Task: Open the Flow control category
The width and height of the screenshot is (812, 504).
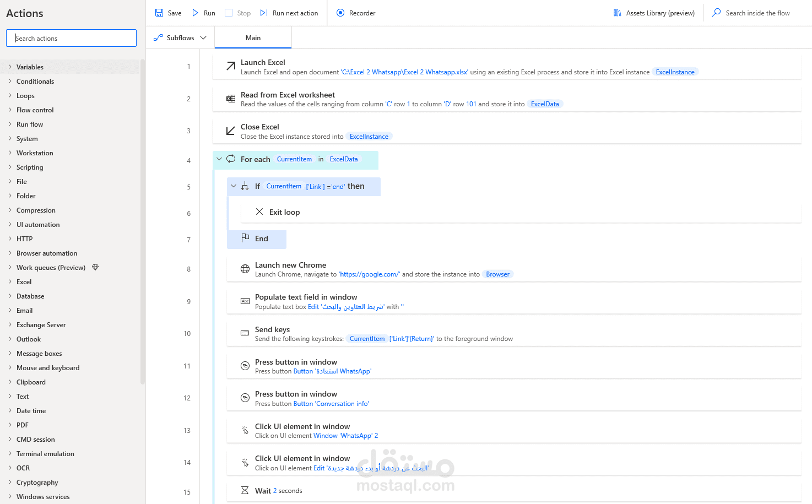Action: tap(35, 110)
